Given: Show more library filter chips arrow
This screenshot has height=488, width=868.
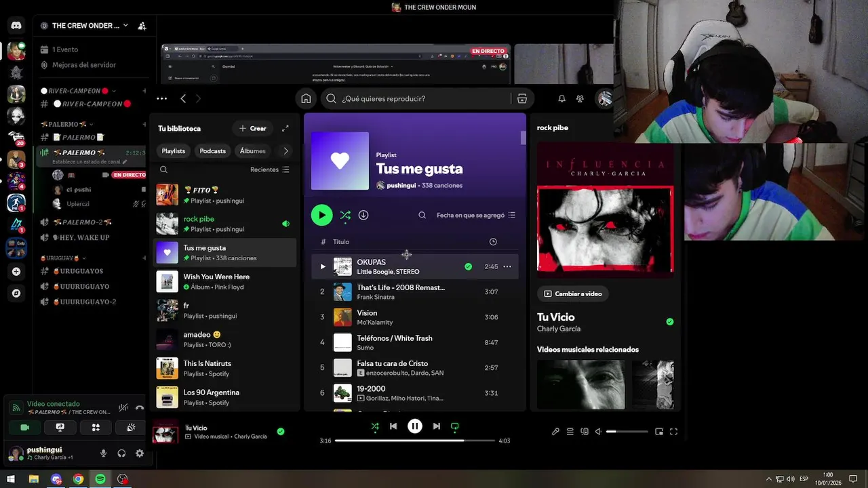Looking at the screenshot, I should click(285, 151).
